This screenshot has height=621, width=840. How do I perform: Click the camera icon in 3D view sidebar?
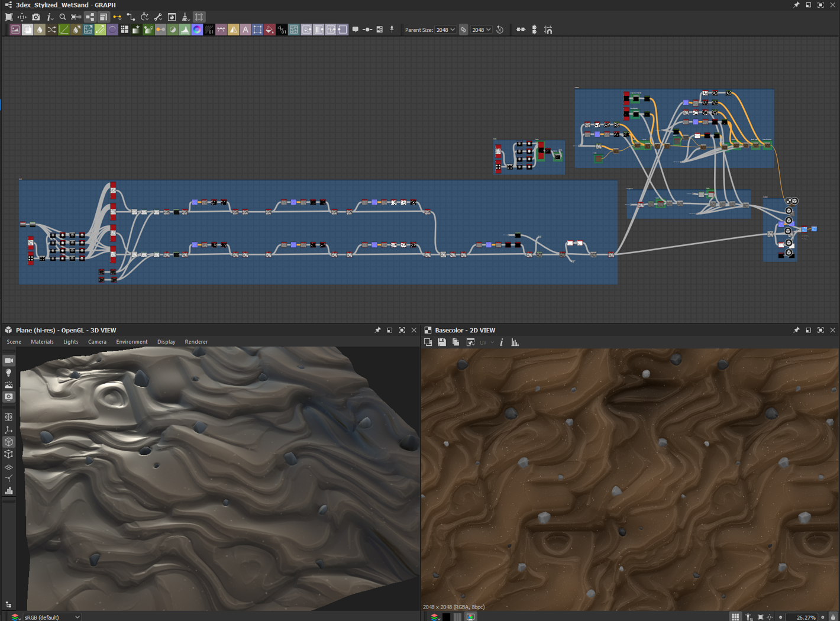(9, 361)
